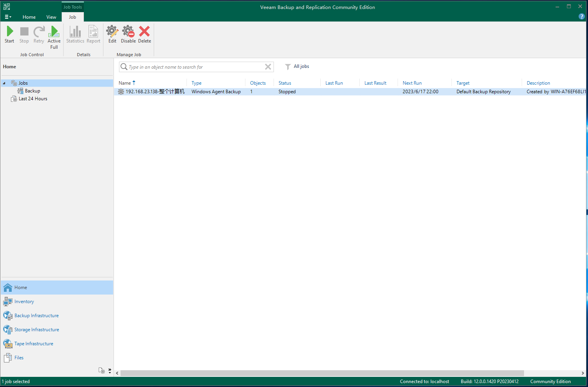Click the Veeam application logo icon
The height and width of the screenshot is (387, 588).
(7, 7)
